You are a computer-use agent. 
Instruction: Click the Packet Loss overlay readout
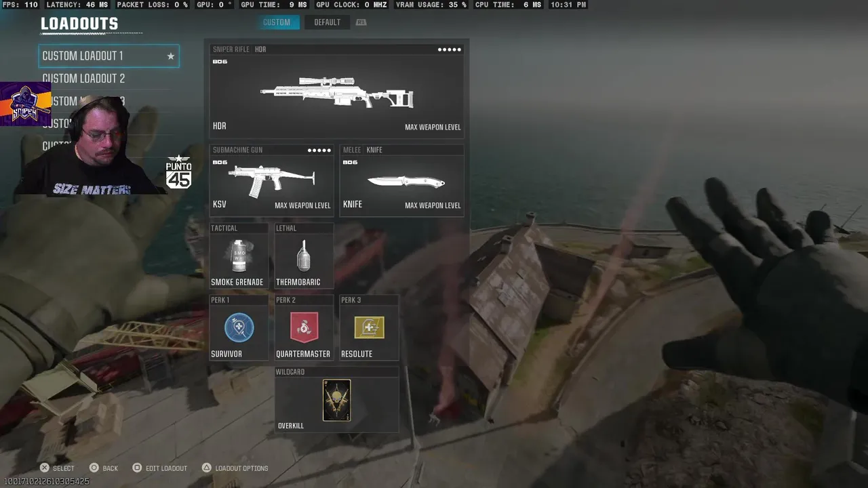(153, 5)
